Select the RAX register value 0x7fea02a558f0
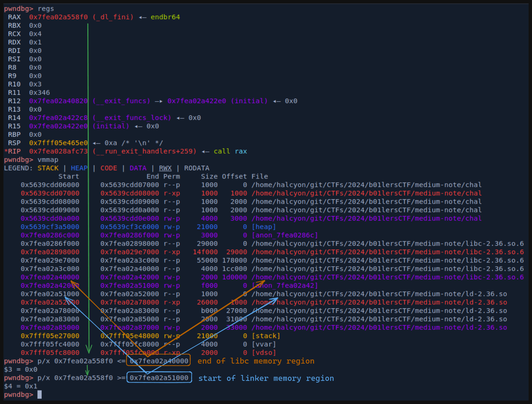 coord(58,17)
